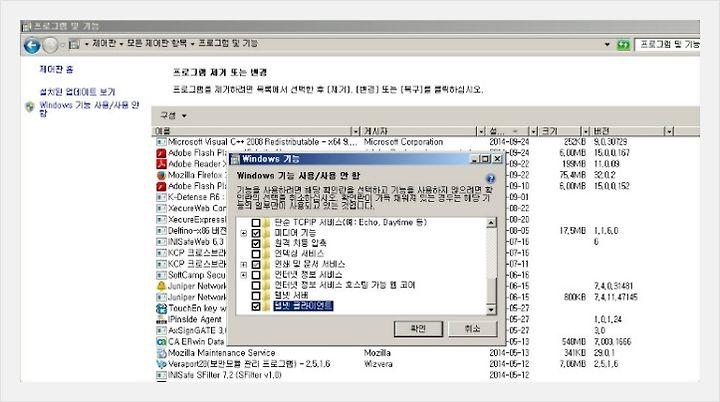Click the SoftCamp Secu program icon
The height and width of the screenshot is (402, 720).
(161, 275)
